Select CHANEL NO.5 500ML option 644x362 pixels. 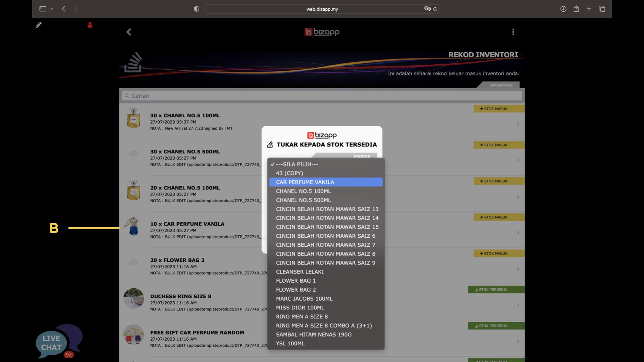(x=326, y=200)
